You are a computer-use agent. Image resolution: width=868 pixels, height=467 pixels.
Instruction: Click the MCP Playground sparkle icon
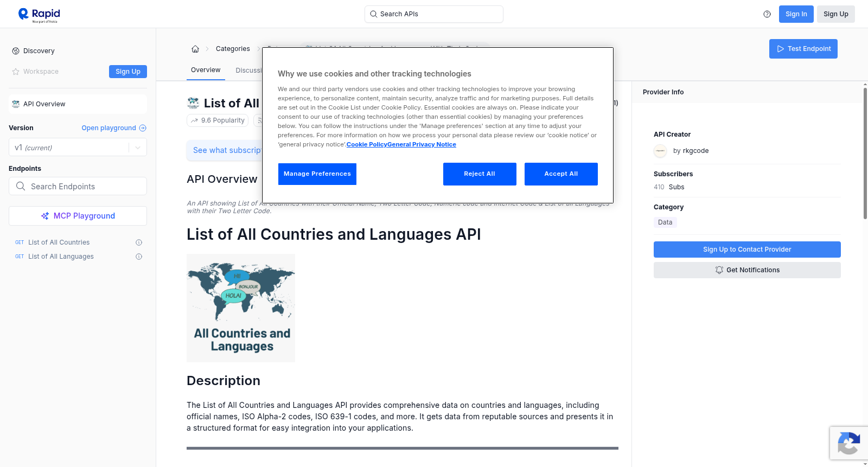[45, 216]
